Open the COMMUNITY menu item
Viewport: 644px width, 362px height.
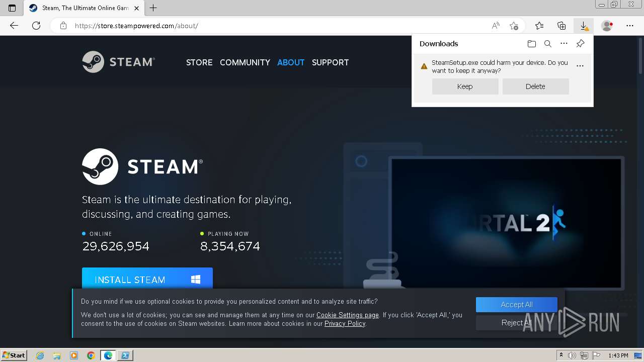click(245, 62)
